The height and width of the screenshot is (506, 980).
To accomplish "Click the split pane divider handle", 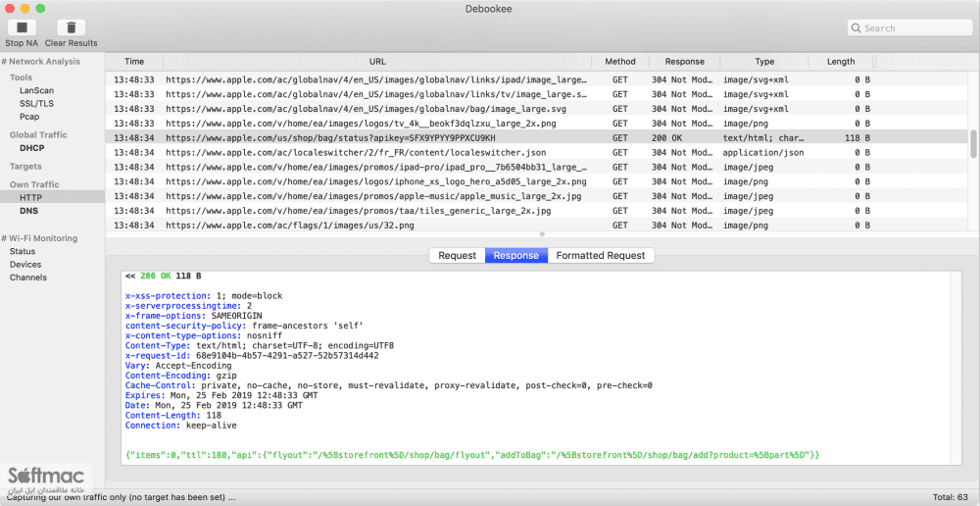I will pos(542,234).
